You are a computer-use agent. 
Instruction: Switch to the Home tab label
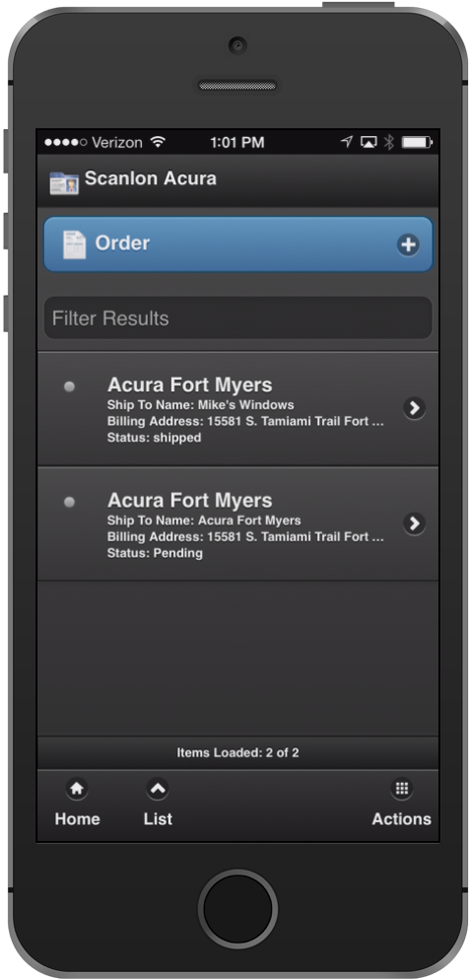[77, 818]
